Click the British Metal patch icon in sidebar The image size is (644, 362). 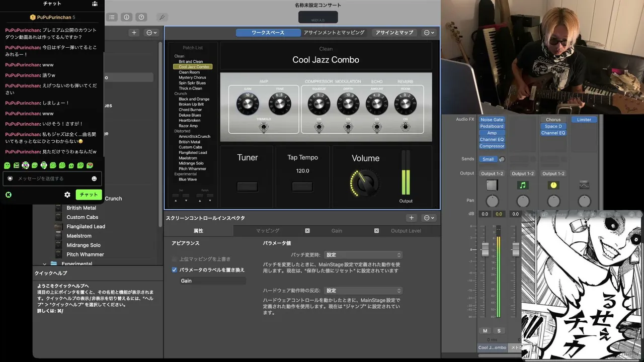(58, 208)
